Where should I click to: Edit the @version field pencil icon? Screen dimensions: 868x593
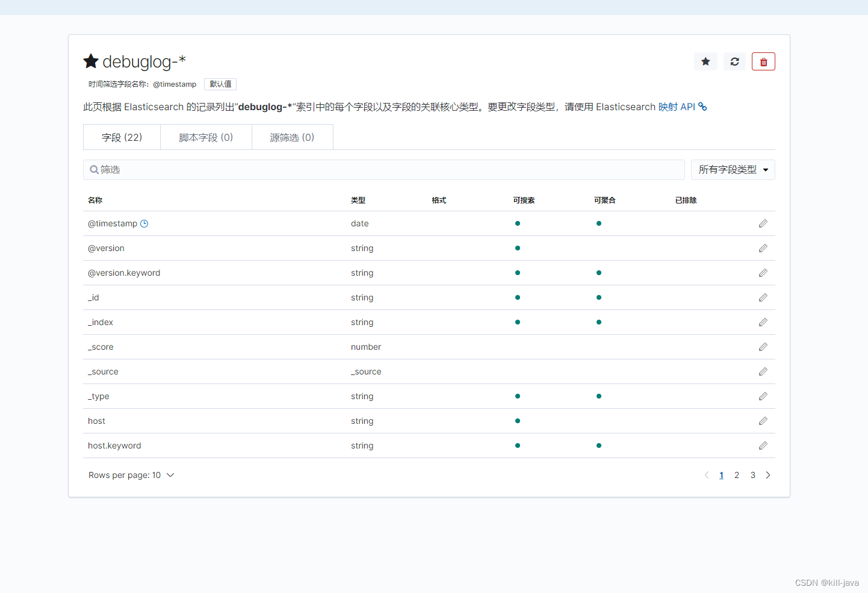pos(763,248)
